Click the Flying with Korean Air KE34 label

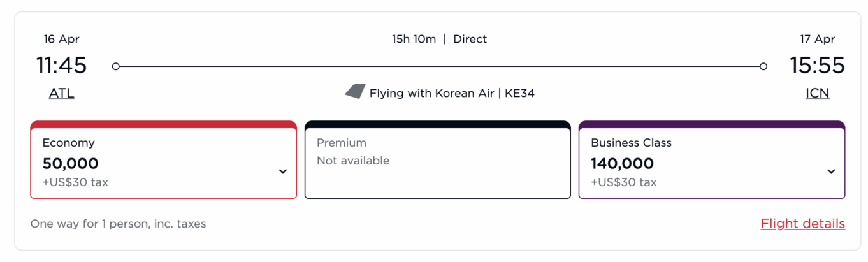coord(452,94)
